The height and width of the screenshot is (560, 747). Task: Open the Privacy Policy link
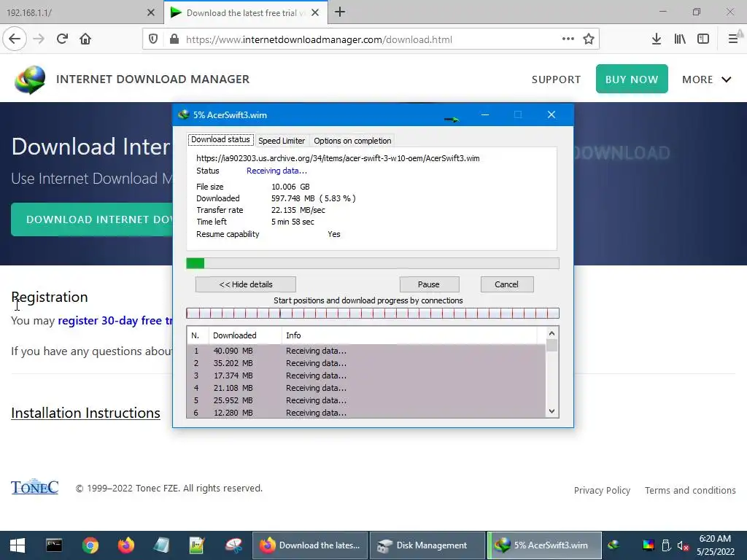click(602, 490)
